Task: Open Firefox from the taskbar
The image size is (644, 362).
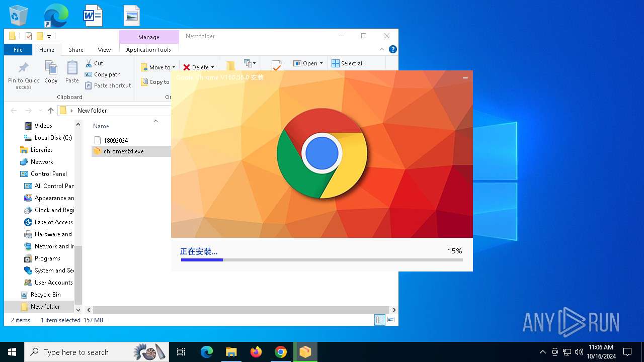Action: tap(256, 352)
